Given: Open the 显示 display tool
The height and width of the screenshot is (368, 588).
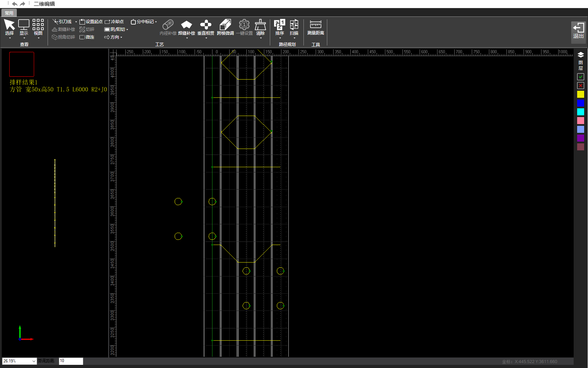Looking at the screenshot, I should click(24, 25).
